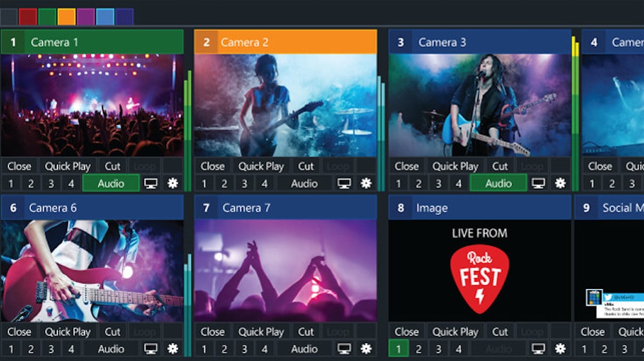Image resolution: width=644 pixels, height=361 pixels.
Task: Click Close under Camera 6
Action: pyautogui.click(x=19, y=332)
